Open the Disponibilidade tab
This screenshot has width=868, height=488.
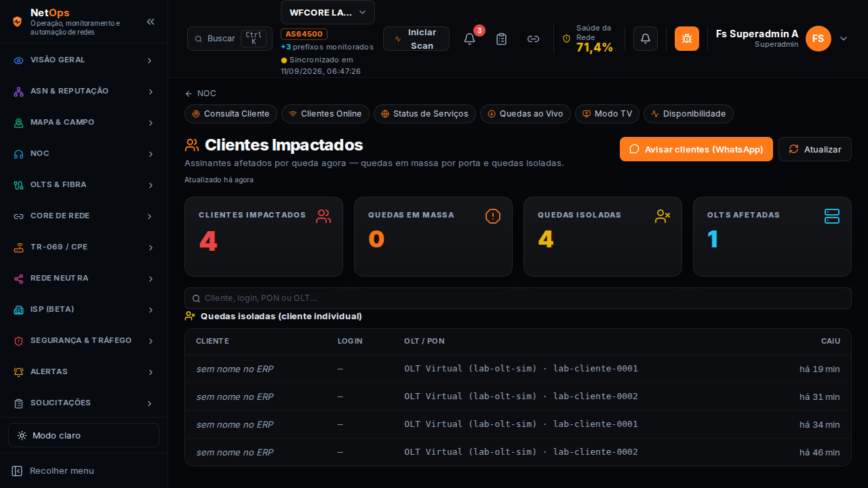pos(688,114)
